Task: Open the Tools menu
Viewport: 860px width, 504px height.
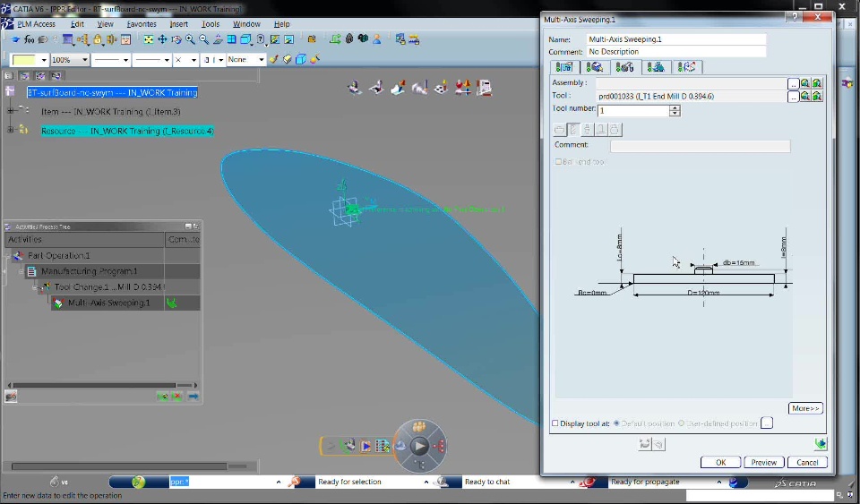Action: coord(211,24)
